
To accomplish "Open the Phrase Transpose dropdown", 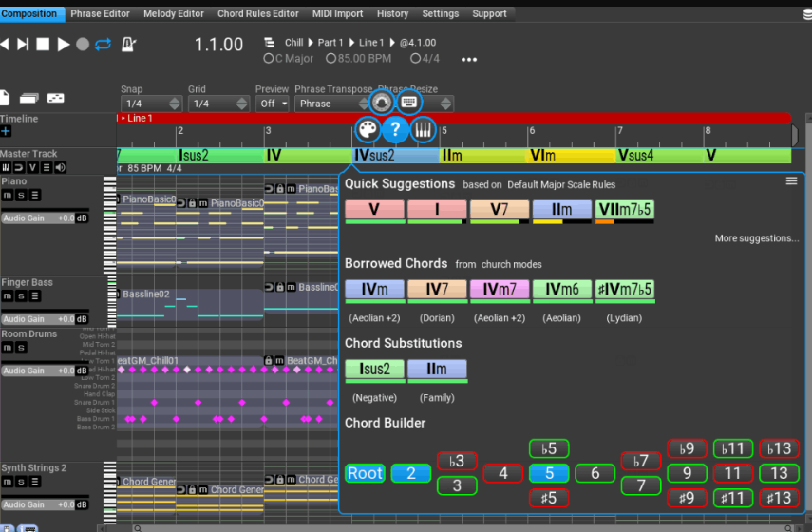I will 331,104.
